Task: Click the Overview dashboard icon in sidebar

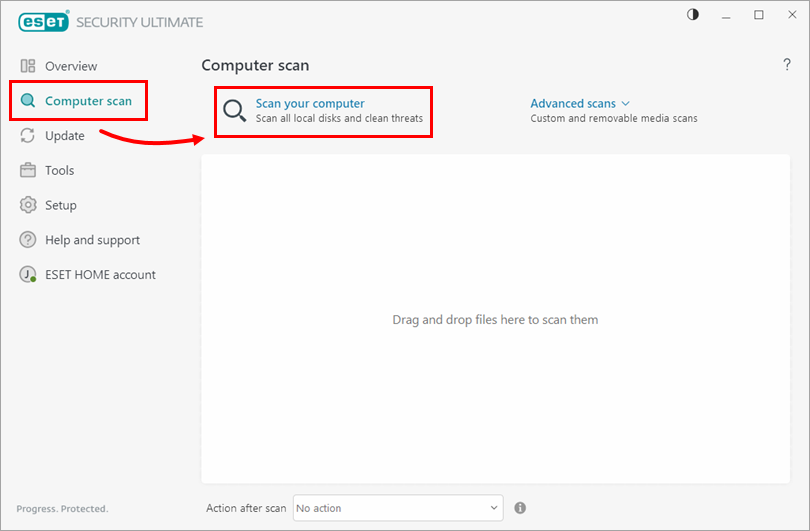Action: pos(28,66)
